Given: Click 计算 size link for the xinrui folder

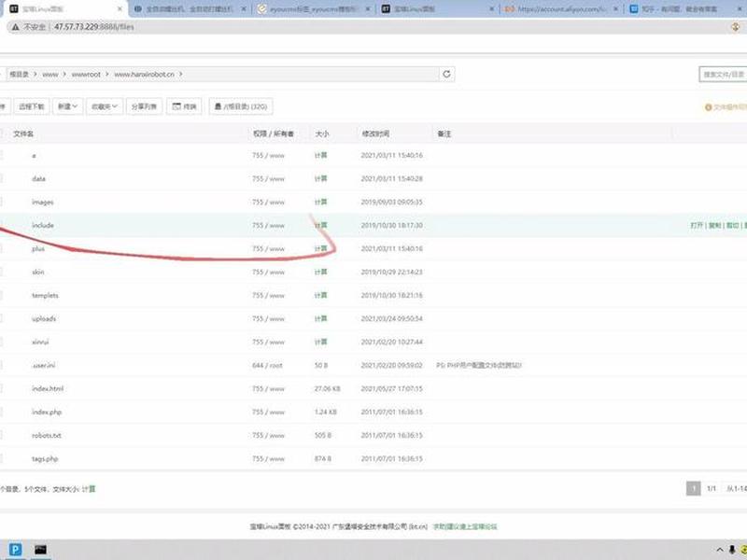Looking at the screenshot, I should pyautogui.click(x=320, y=342).
